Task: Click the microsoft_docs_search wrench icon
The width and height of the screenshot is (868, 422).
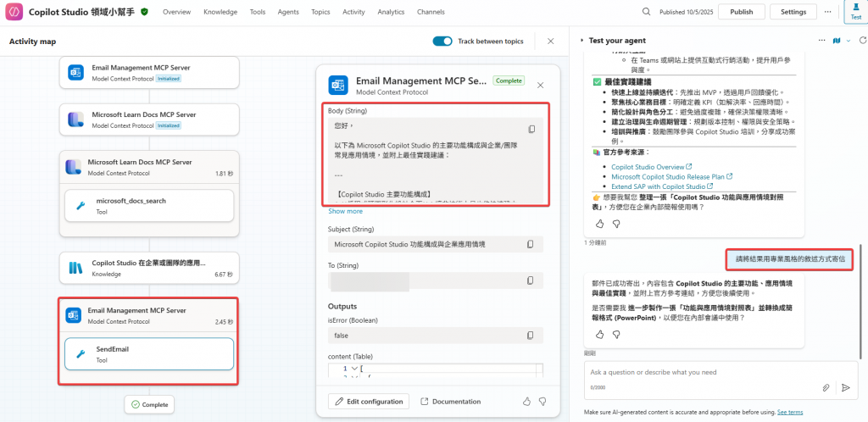Action: click(81, 206)
